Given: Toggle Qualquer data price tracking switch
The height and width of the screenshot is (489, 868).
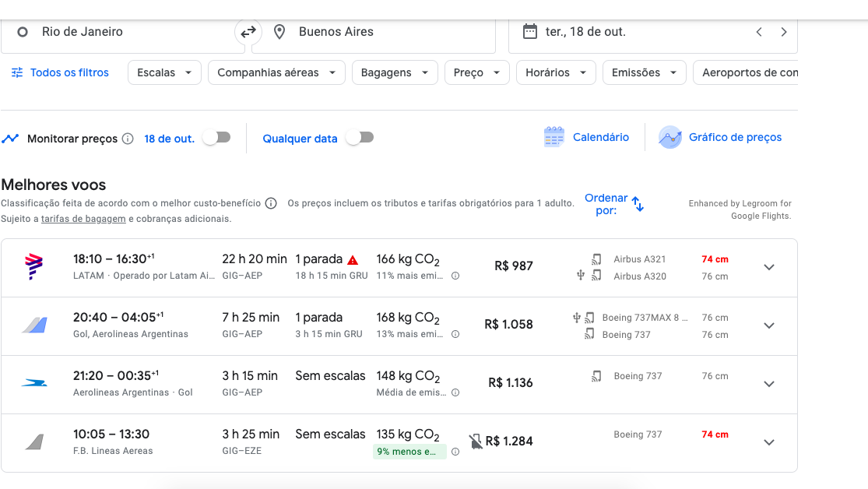Looking at the screenshot, I should point(360,138).
